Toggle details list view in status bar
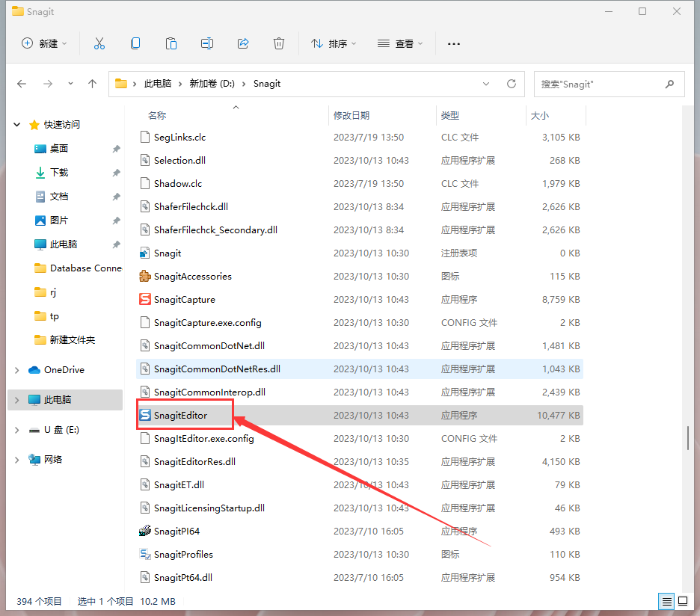700x616 pixels. [666, 601]
